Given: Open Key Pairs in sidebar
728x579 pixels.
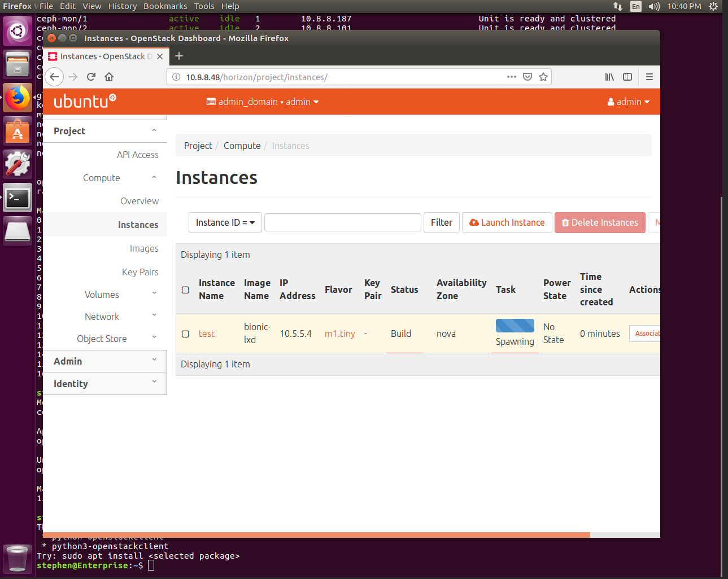Looking at the screenshot, I should tap(140, 272).
